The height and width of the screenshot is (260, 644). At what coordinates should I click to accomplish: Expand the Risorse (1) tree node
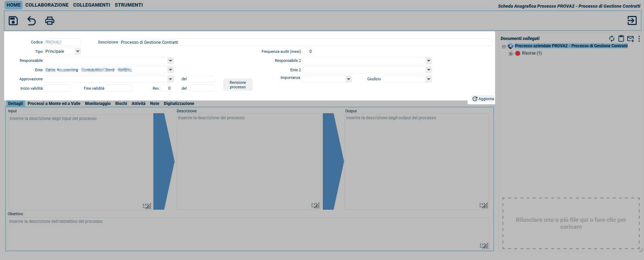[x=510, y=54]
